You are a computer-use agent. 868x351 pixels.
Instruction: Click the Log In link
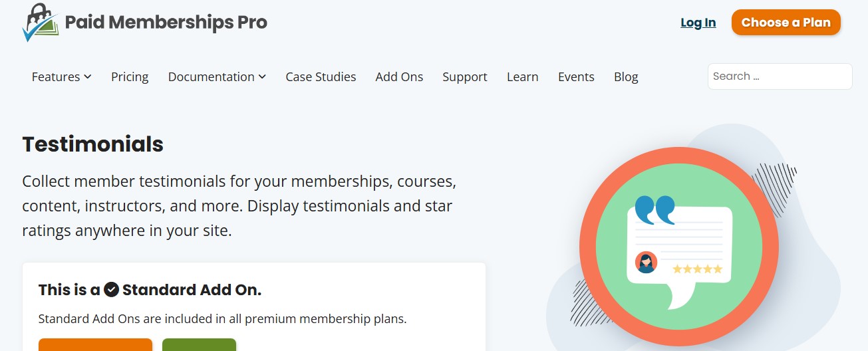698,23
